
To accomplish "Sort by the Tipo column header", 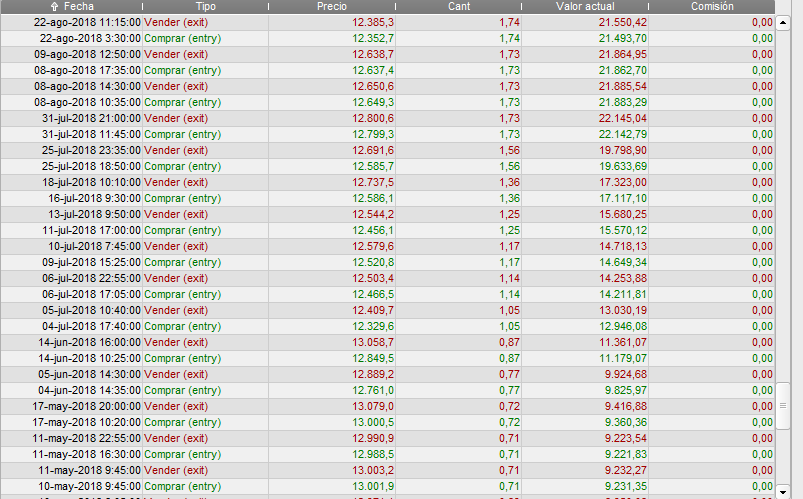I will (205, 7).
